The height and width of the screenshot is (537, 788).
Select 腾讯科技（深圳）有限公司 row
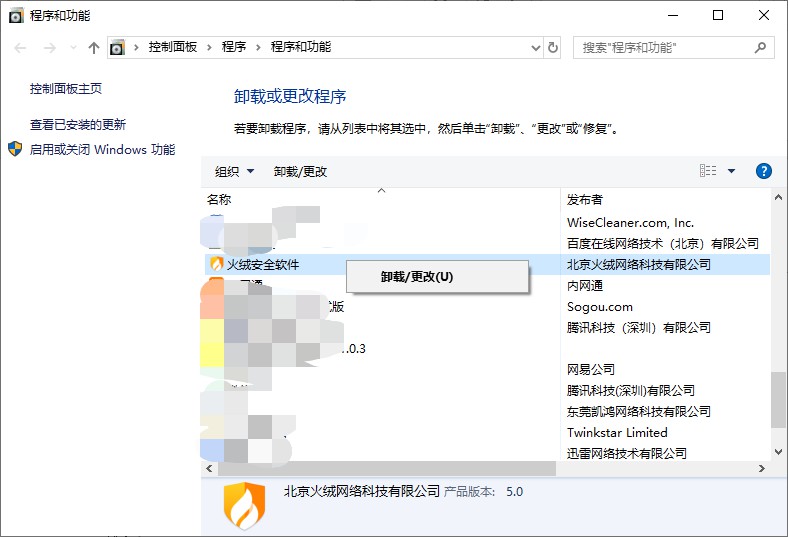pyautogui.click(x=639, y=328)
